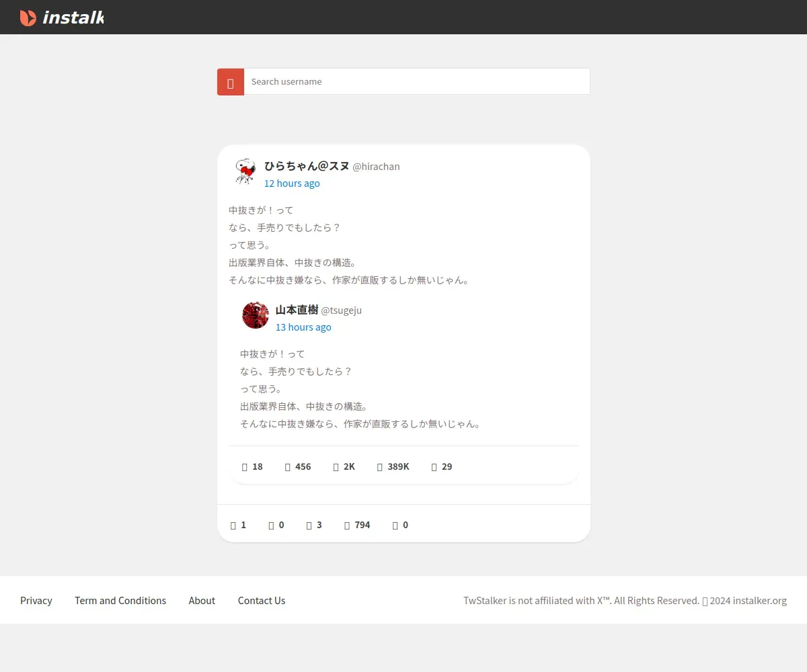807x672 pixels.
Task: Click the quoted tweet icon showing 18
Action: point(245,466)
